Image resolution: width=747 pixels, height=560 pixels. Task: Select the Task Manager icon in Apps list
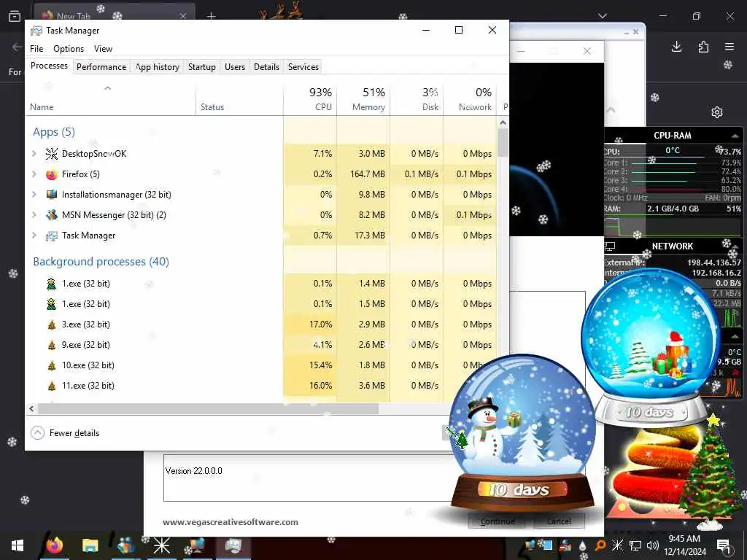tap(52, 236)
